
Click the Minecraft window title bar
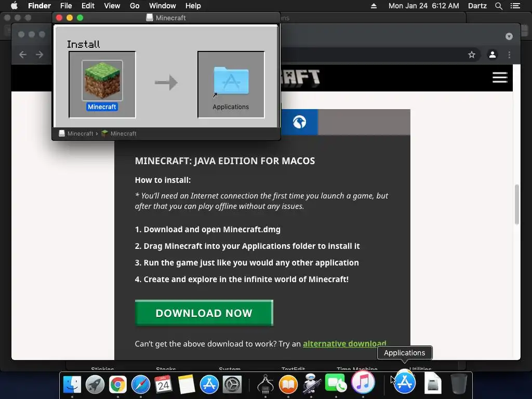click(x=166, y=18)
